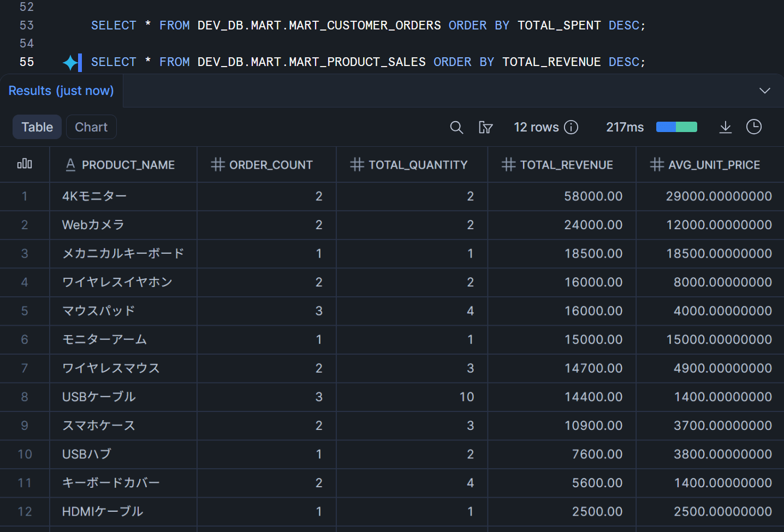Collapse the results panel with chevron

point(764,91)
